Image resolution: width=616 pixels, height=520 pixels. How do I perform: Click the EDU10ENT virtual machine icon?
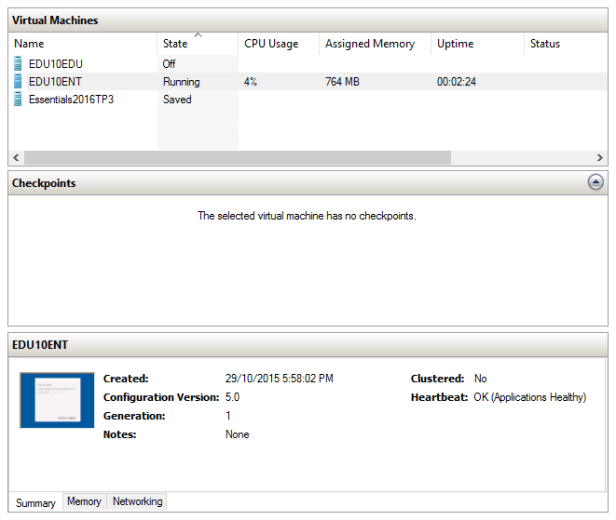pyautogui.click(x=19, y=82)
